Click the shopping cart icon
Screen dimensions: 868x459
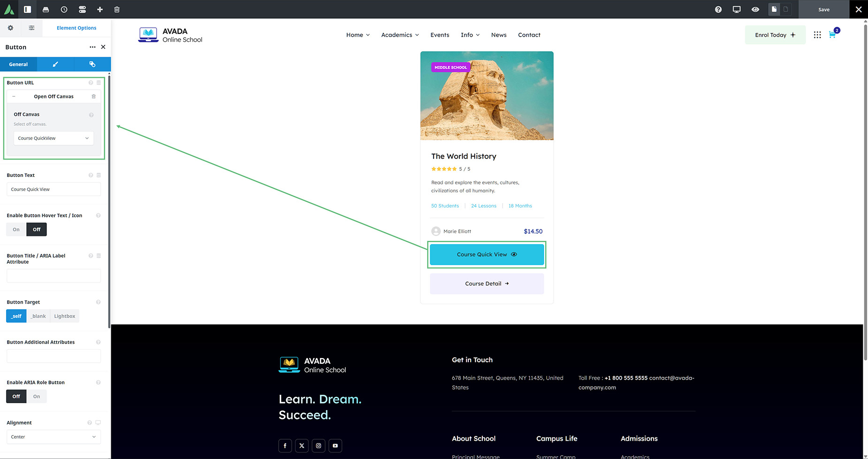click(832, 35)
